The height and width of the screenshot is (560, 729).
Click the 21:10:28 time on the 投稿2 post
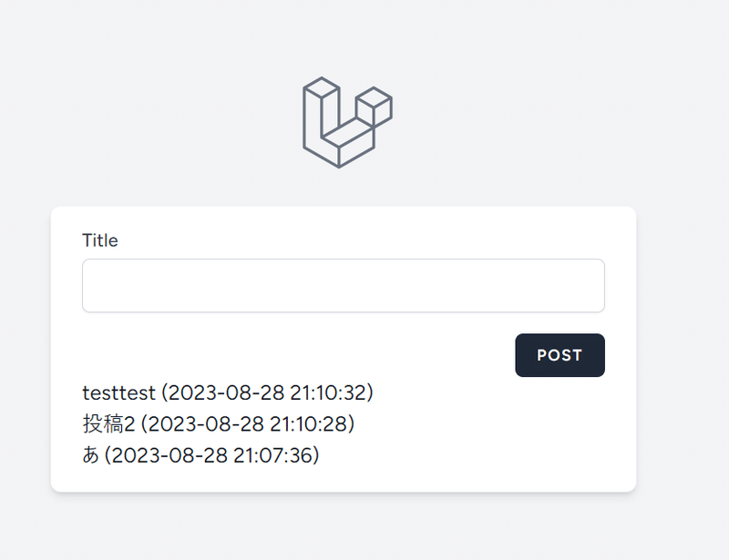point(309,423)
